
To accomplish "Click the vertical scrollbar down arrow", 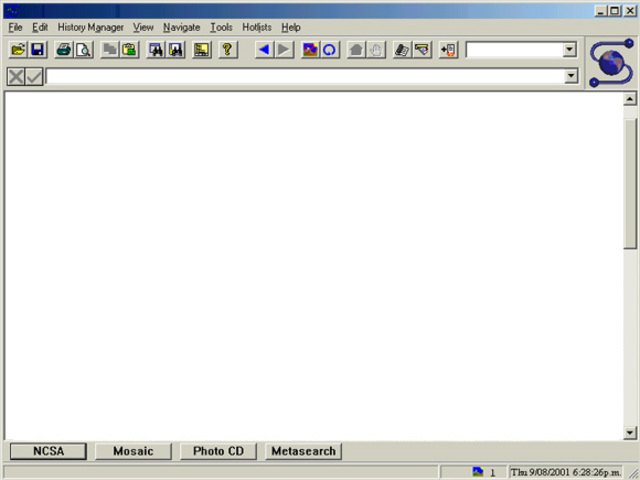I will point(630,433).
